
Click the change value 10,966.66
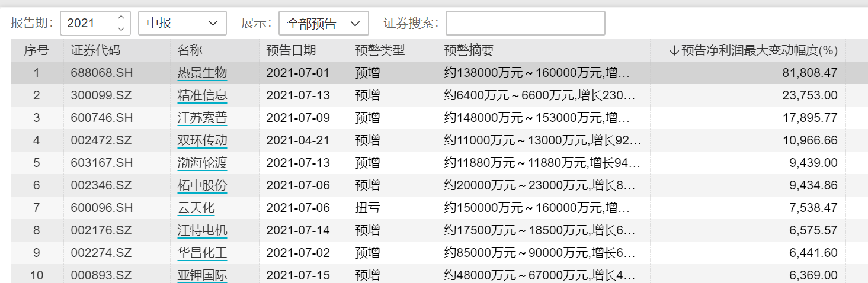click(810, 140)
